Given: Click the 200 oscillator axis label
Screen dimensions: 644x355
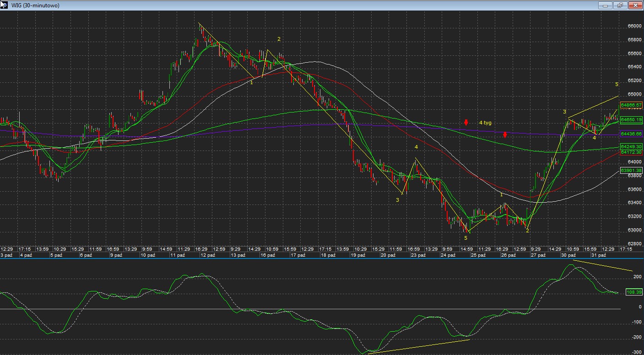Looking at the screenshot, I should pyautogui.click(x=637, y=277).
